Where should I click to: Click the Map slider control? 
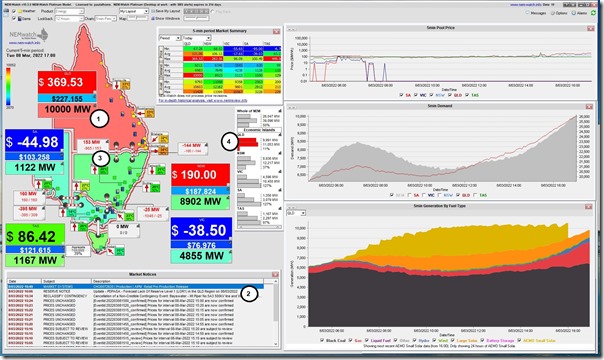point(138,18)
